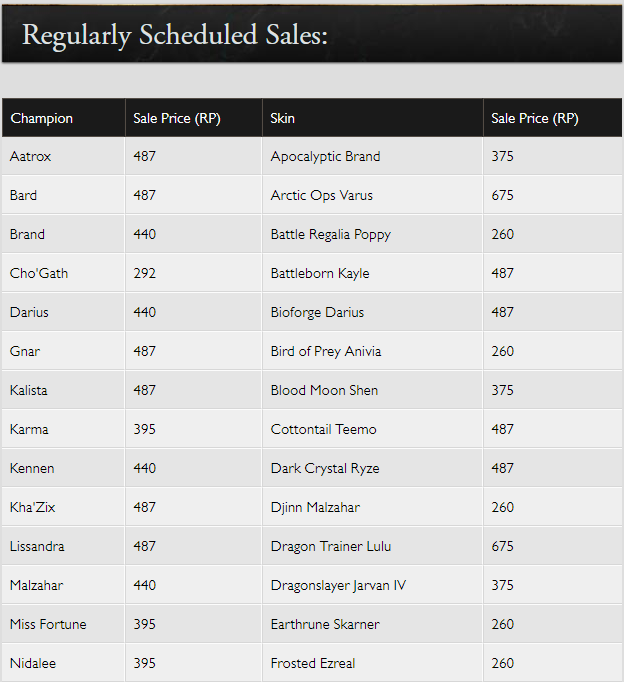Click the Arctic Ops Varus skin

tap(322, 195)
